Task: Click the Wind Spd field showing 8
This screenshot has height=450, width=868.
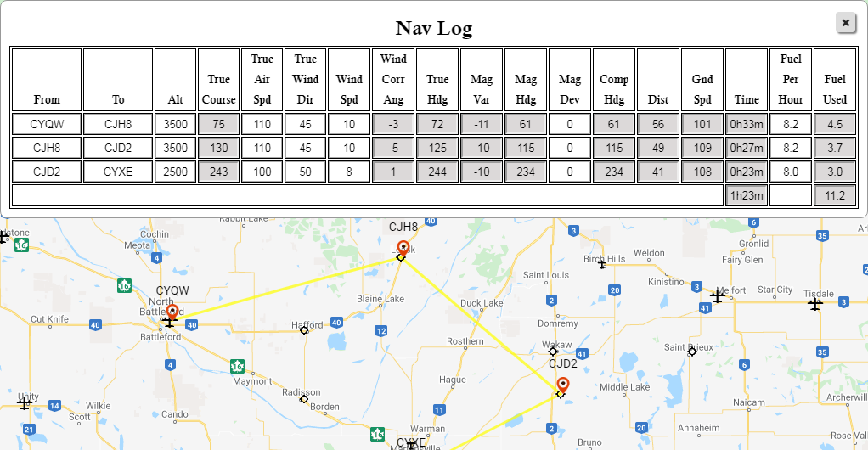Action: coord(349,172)
